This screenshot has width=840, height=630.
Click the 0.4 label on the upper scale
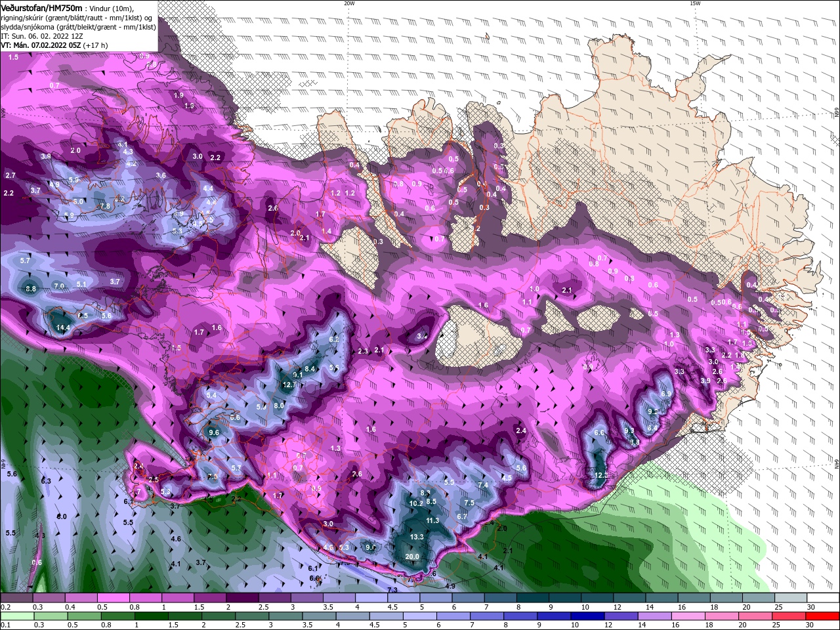pyautogui.click(x=70, y=607)
